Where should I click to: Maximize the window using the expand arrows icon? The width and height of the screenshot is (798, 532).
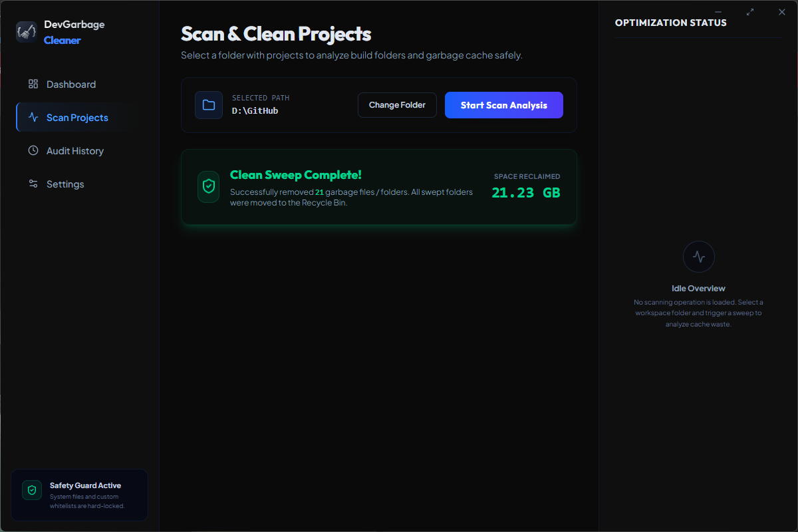pyautogui.click(x=750, y=12)
